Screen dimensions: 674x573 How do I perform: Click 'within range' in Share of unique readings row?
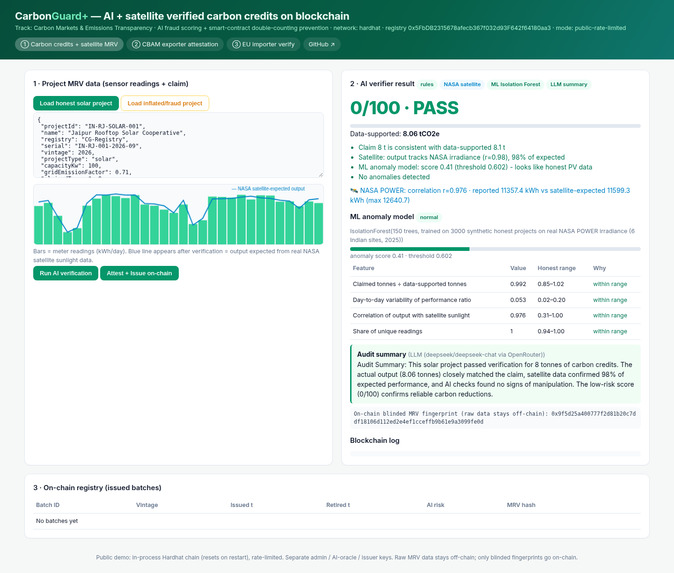click(610, 331)
